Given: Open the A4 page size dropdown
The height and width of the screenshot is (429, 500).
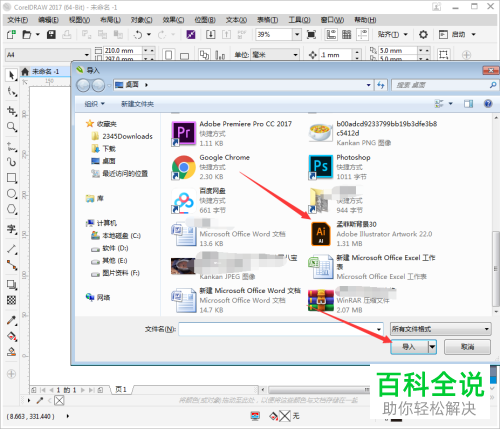Looking at the screenshot, I should tap(87, 55).
